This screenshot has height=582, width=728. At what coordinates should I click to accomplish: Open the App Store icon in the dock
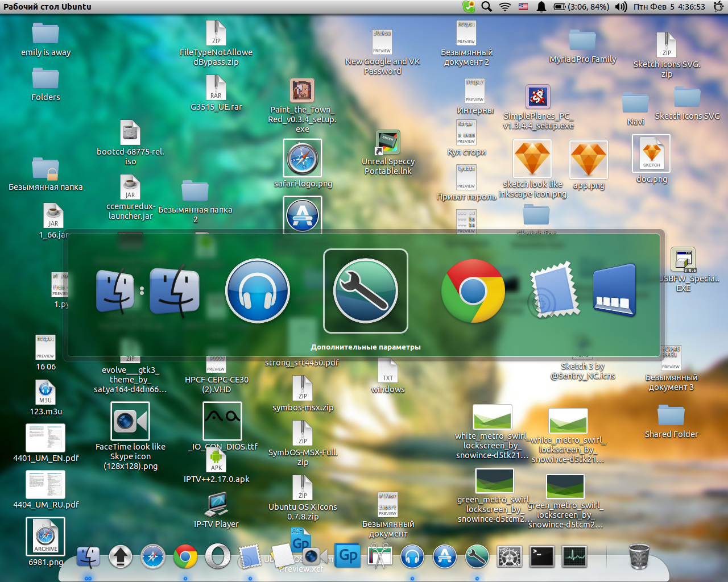445,557
